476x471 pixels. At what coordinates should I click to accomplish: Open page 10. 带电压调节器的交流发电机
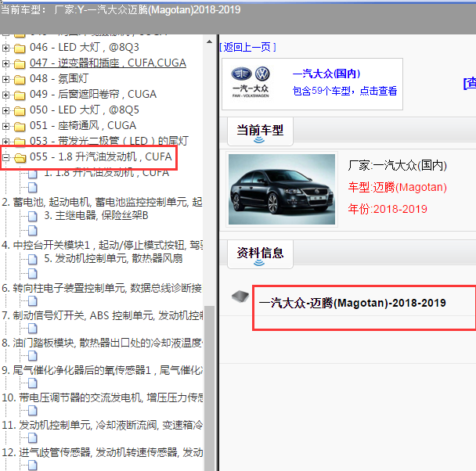tap(103, 397)
